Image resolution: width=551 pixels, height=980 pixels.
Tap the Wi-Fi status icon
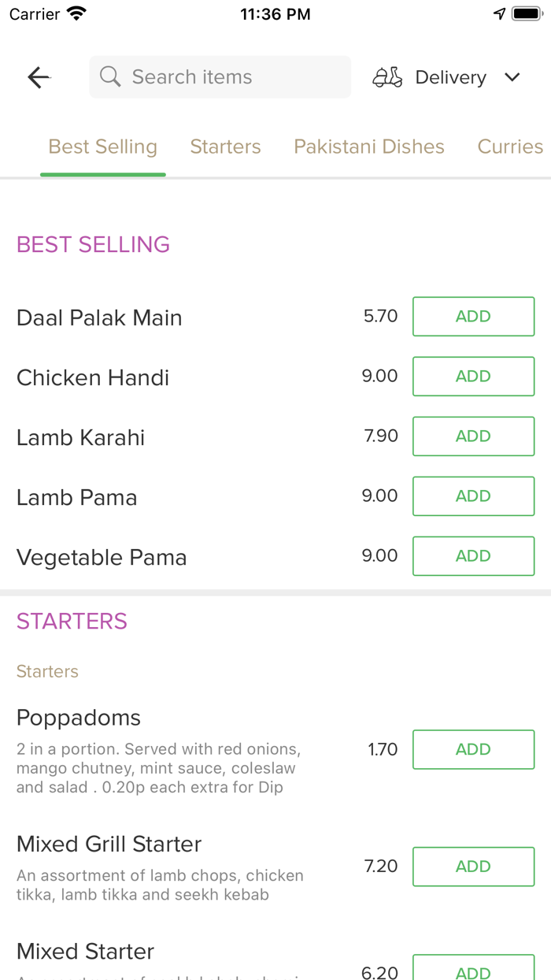tap(76, 14)
